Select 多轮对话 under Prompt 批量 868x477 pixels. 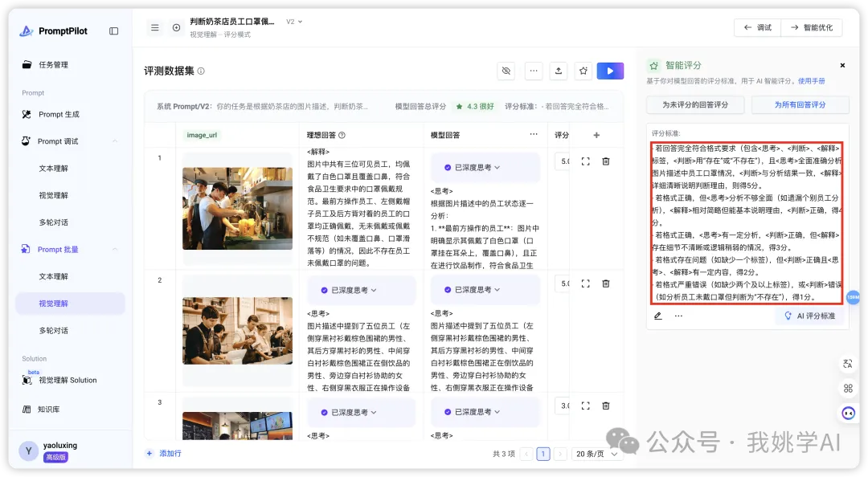(x=53, y=330)
